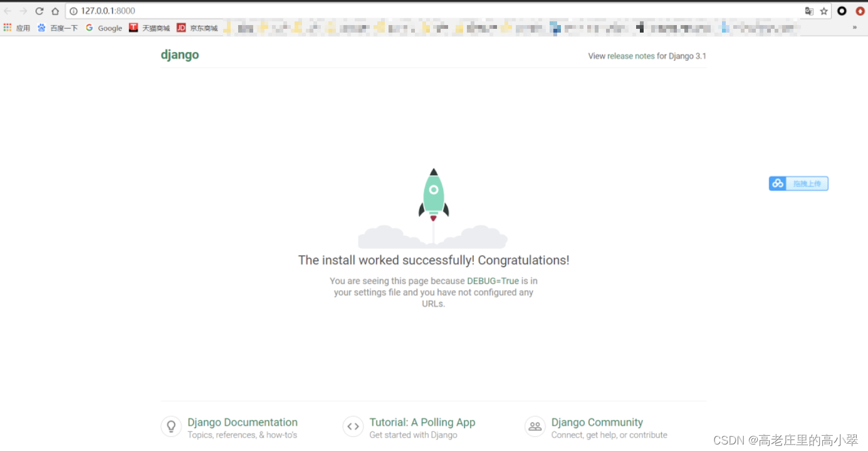Open the Google bookmark
Image resolution: width=868 pixels, height=452 pixels.
click(x=103, y=28)
